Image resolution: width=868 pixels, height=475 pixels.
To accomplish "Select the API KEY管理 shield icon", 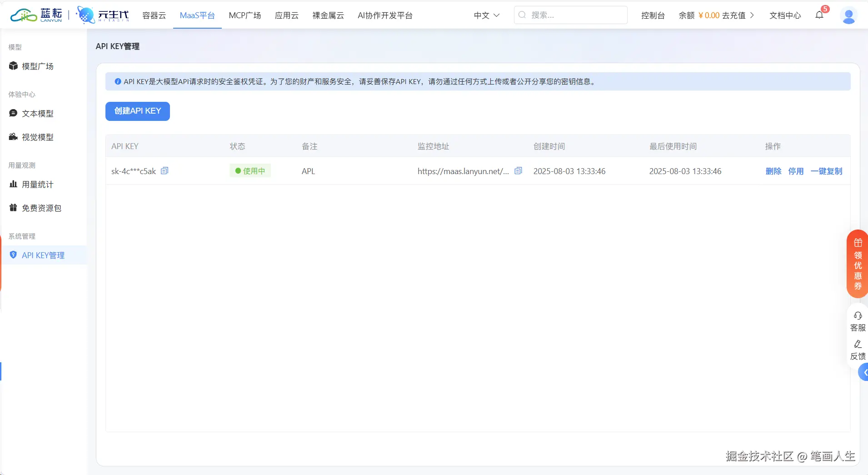I will click(13, 255).
